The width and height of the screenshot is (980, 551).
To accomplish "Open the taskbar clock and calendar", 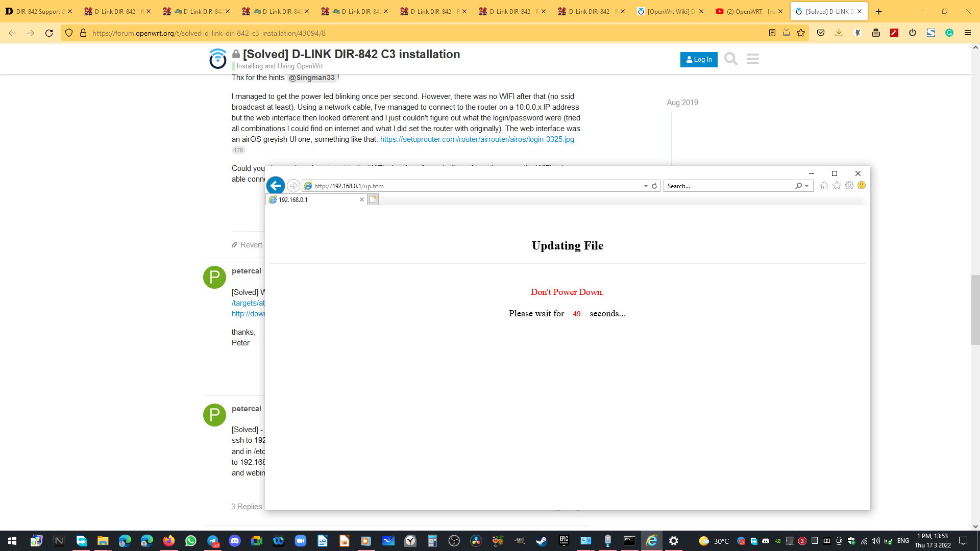I will [933, 541].
